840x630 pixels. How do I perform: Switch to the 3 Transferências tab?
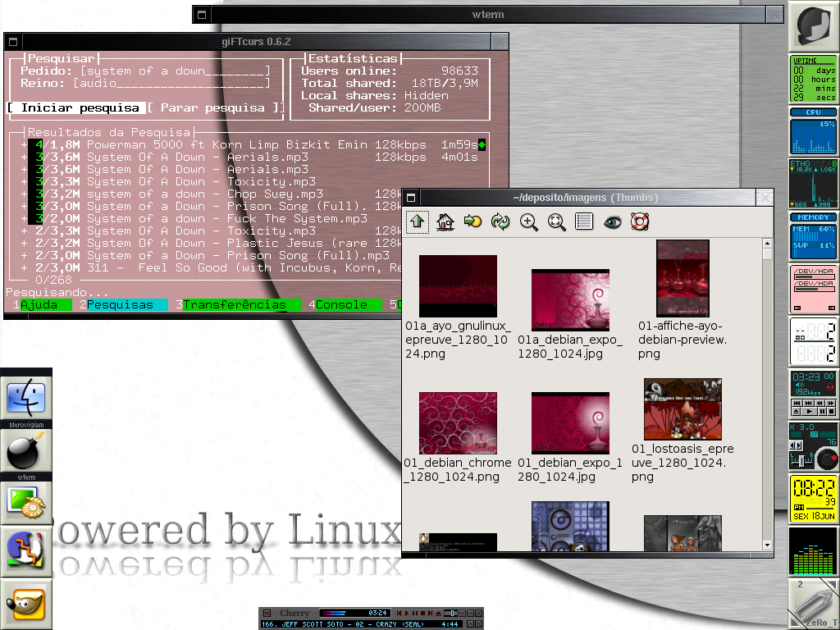(238, 304)
